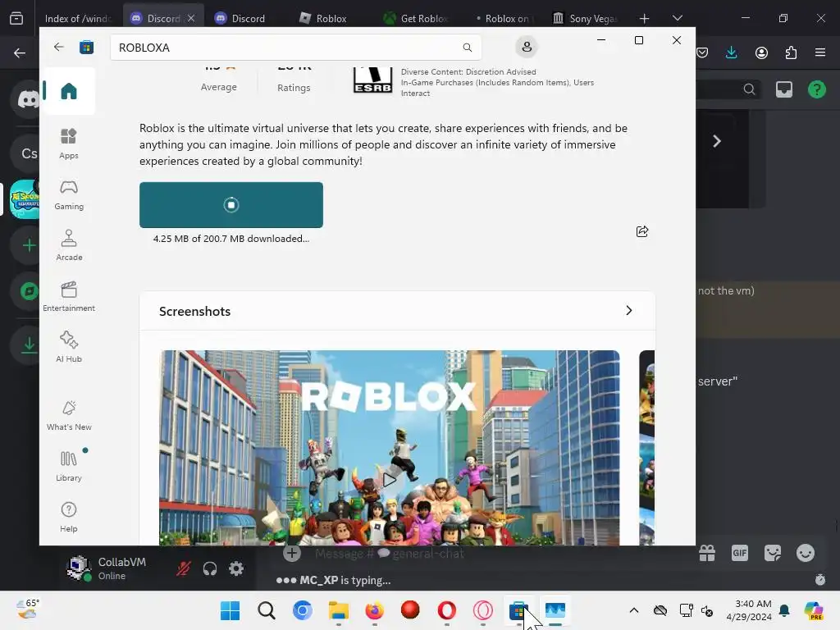Screen dimensions: 840x630
Task: Share the Roblox app page
Action: point(641,231)
